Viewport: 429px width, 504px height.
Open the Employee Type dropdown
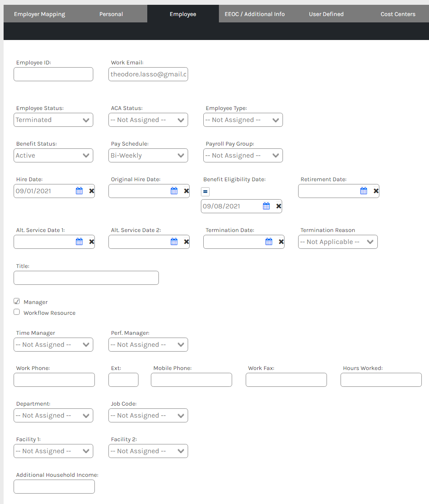point(243,120)
